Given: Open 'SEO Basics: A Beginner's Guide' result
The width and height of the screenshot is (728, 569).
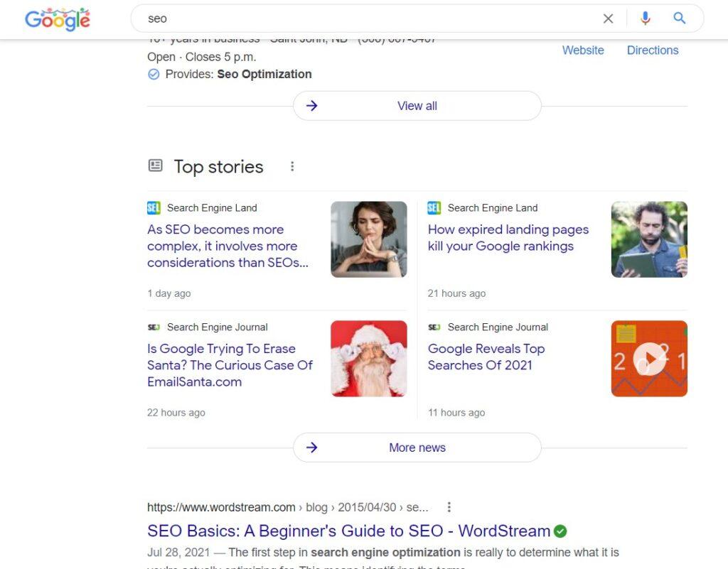Looking at the screenshot, I should [x=348, y=531].
